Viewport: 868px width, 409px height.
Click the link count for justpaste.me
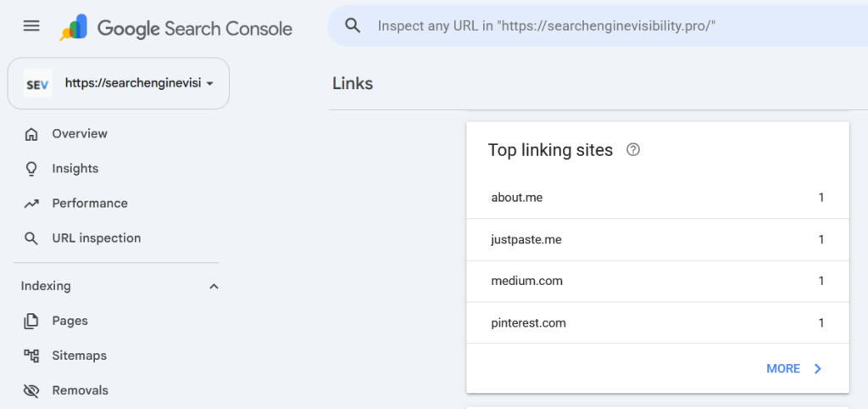(821, 239)
